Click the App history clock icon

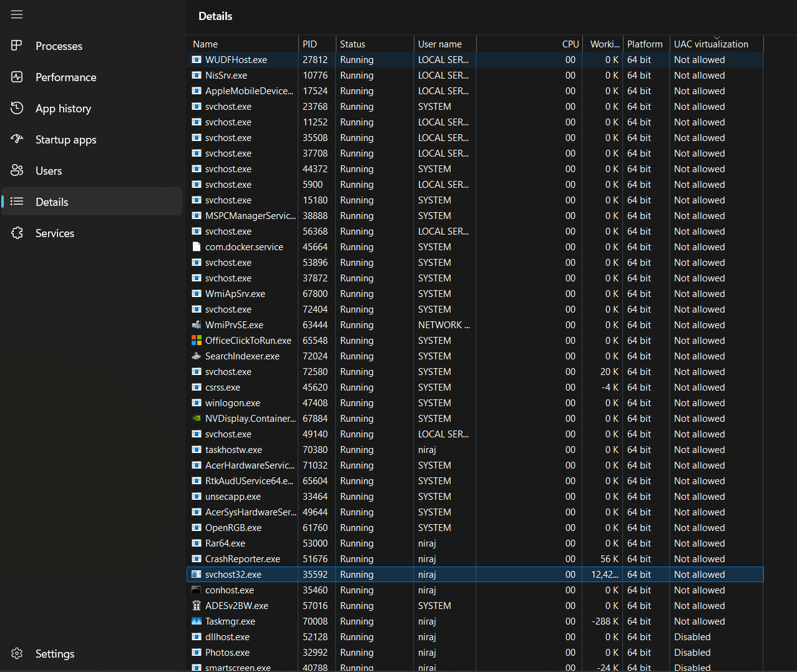(17, 108)
